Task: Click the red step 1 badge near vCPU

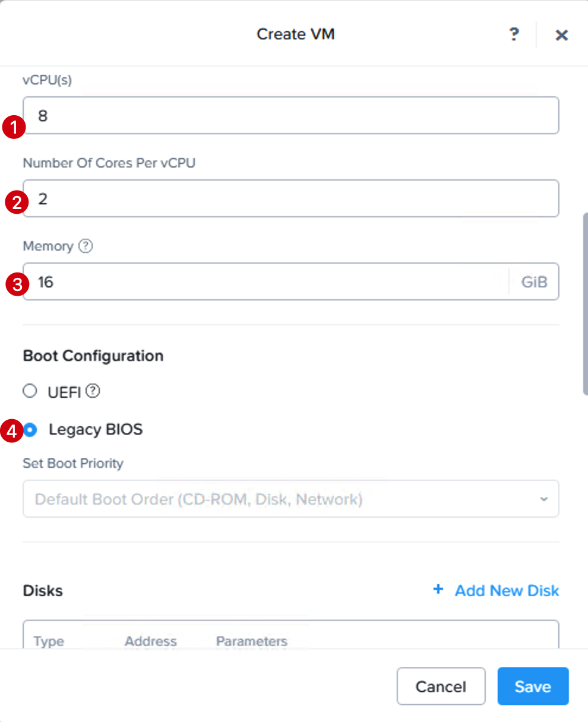Action: 14,126
